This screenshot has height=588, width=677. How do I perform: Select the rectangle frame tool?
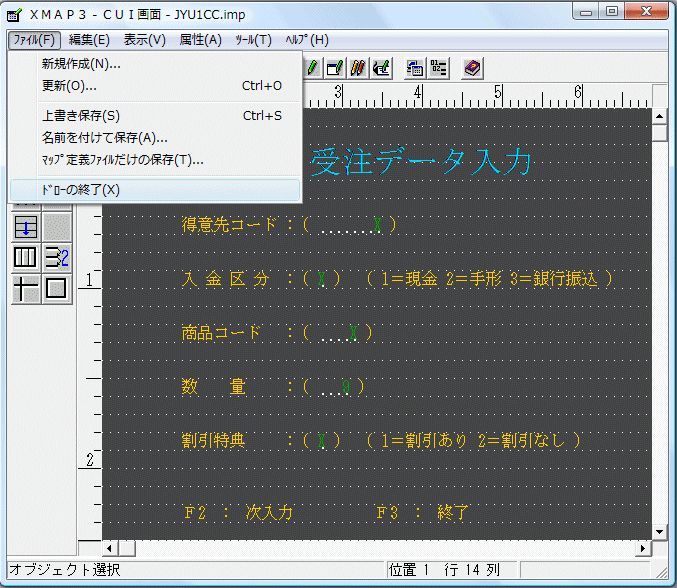point(57,288)
